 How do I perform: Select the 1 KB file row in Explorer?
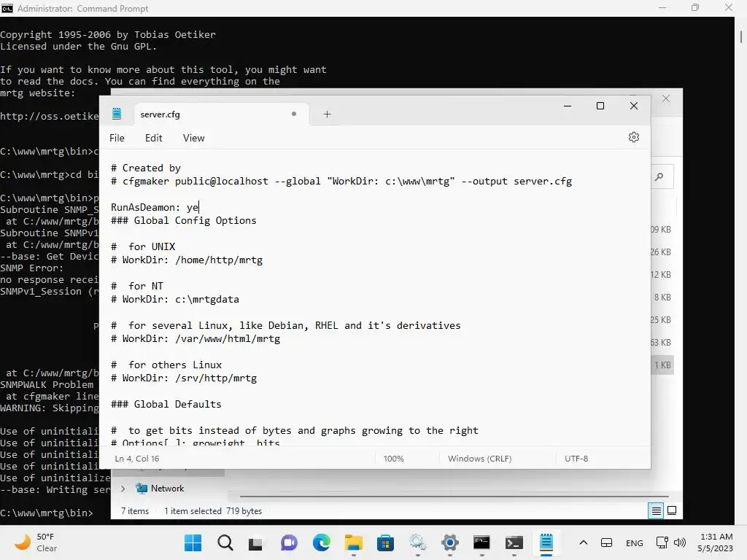point(662,365)
